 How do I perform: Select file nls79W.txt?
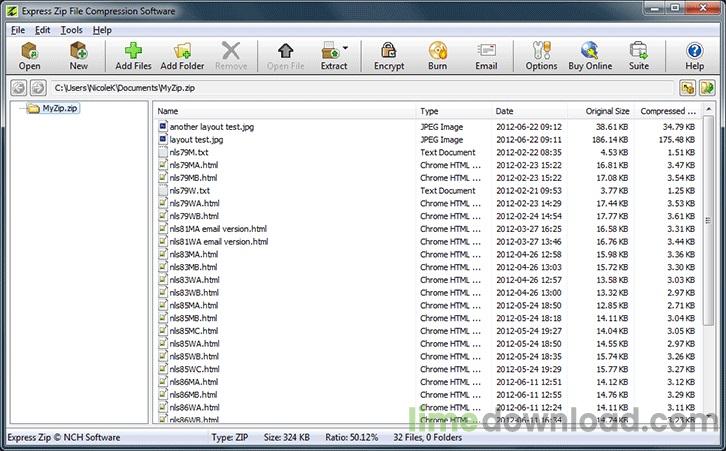(x=189, y=191)
